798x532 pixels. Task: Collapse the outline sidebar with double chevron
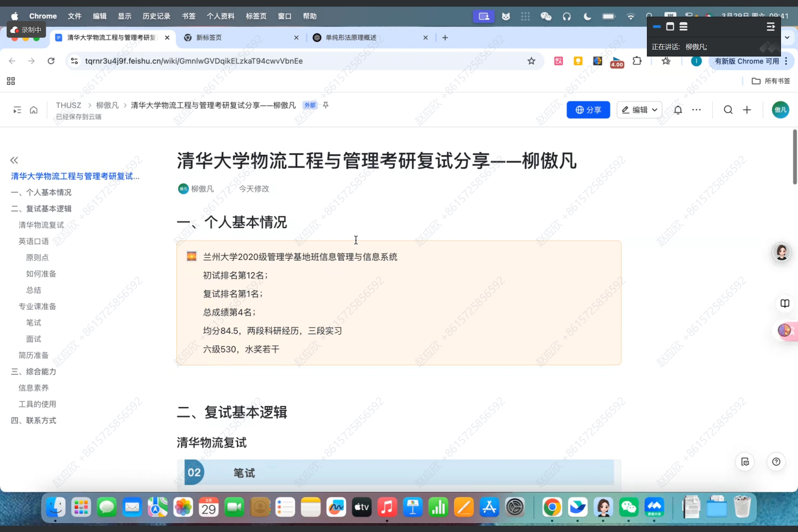pyautogui.click(x=14, y=160)
